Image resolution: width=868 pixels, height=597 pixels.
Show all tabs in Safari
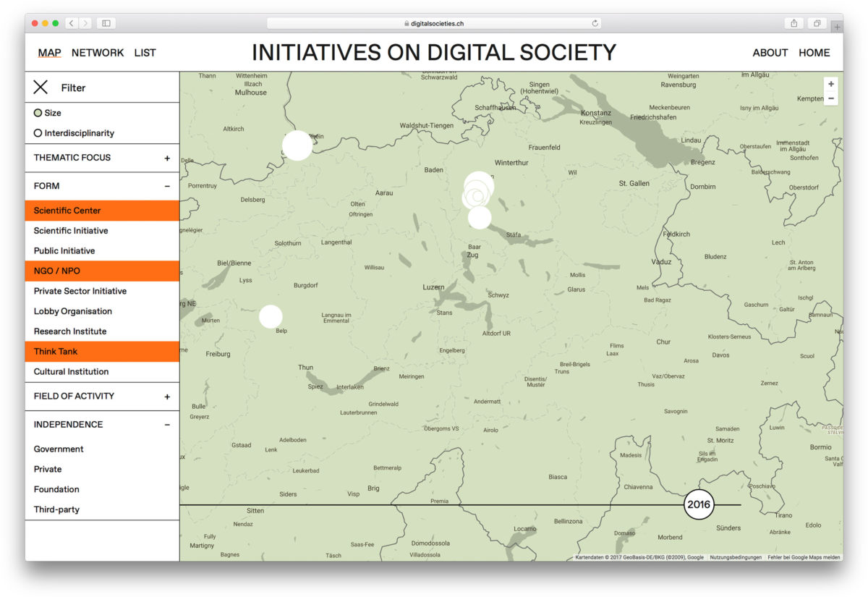(x=817, y=23)
